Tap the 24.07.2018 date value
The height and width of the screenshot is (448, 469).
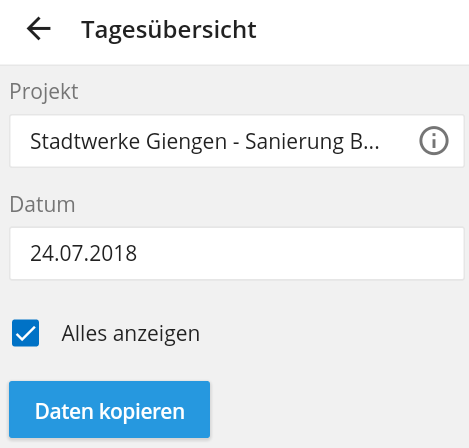pyautogui.click(x=83, y=253)
